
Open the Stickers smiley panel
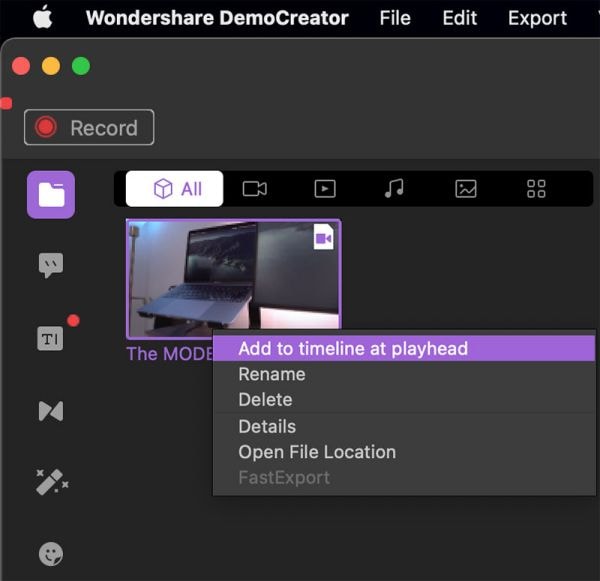coord(51,554)
